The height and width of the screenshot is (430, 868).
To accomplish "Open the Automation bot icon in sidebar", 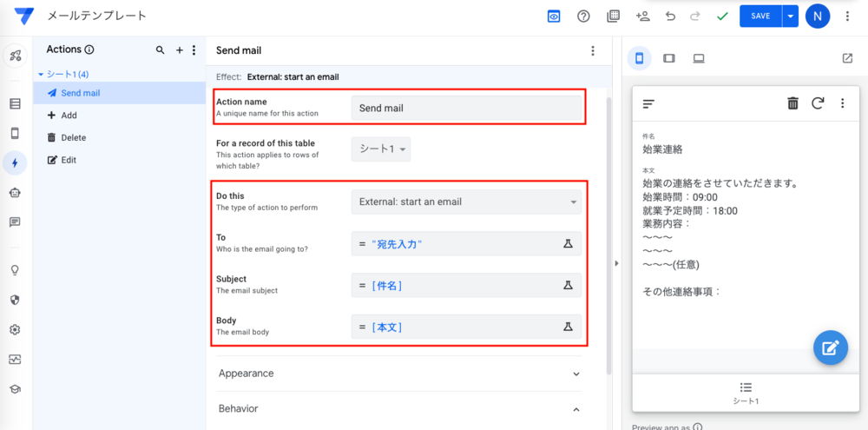I will [x=15, y=192].
